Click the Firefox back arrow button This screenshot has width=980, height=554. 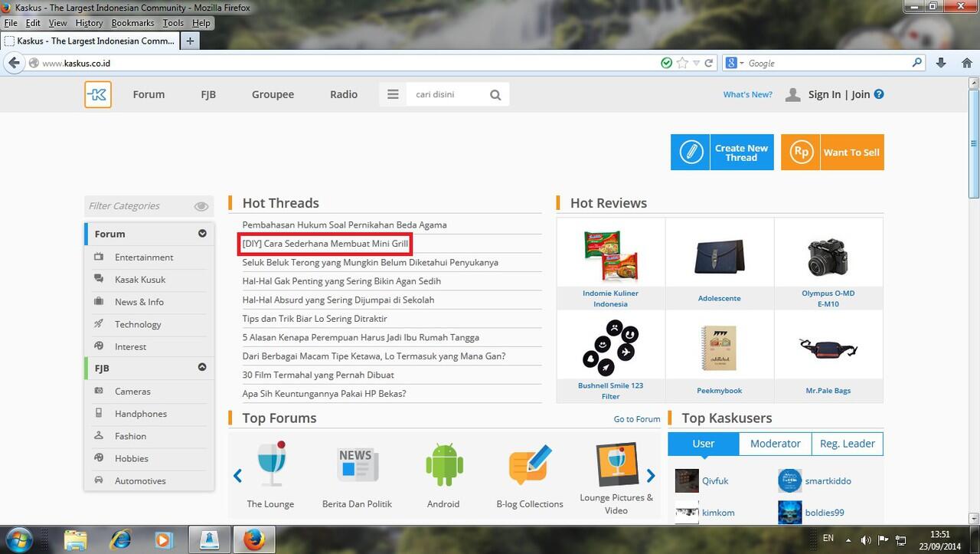click(14, 63)
